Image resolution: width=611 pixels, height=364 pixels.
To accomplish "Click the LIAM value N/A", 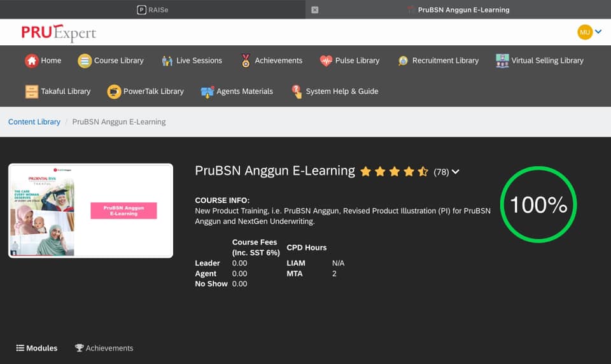I will (338, 263).
